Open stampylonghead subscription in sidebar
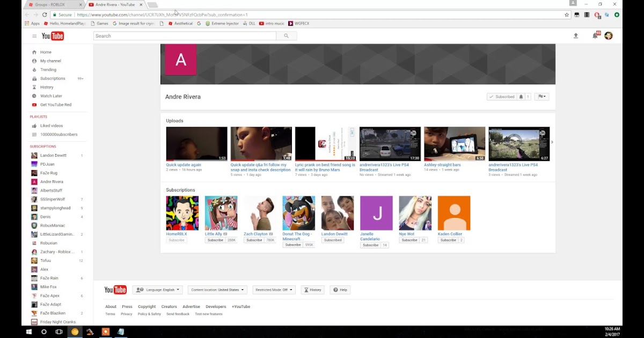The image size is (644, 338). [x=55, y=208]
